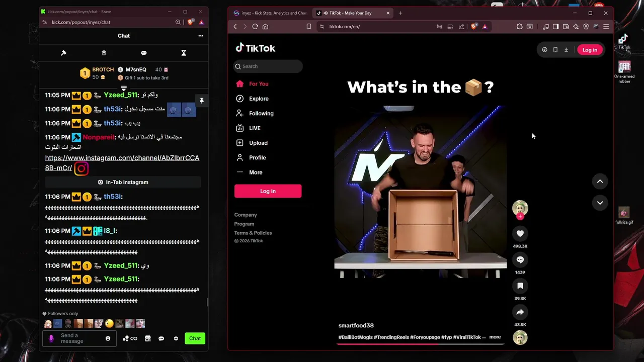Click the microphone icon in message box
This screenshot has width=644, height=362.
coord(51,338)
